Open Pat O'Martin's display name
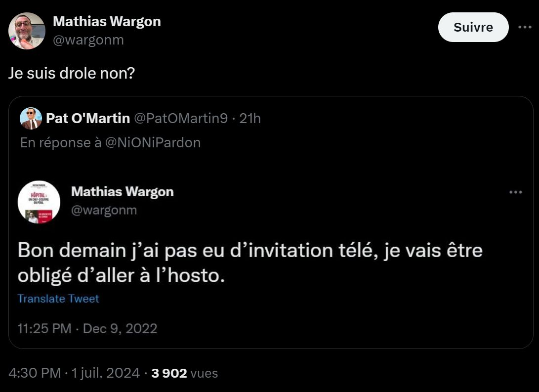Screen dimensions: 539x392 point(88,118)
